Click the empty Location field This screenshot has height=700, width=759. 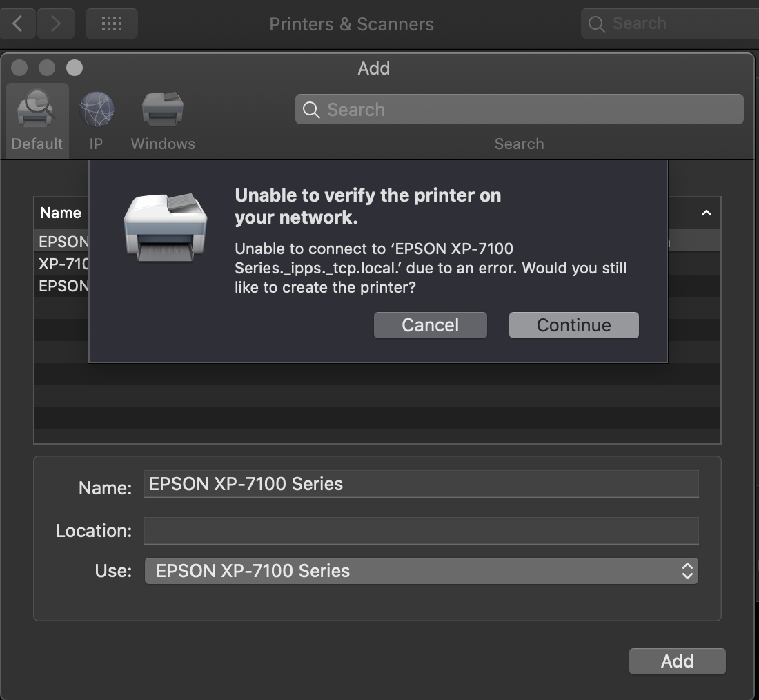pos(421,530)
